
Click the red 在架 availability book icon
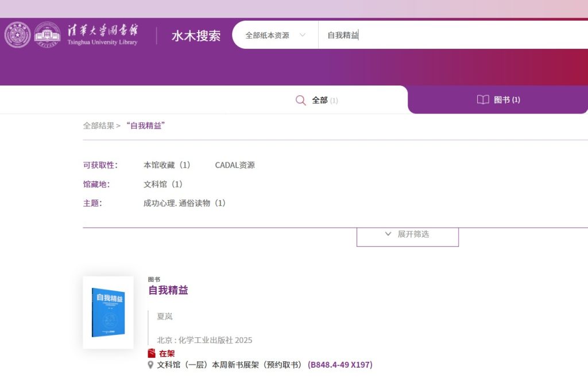point(152,353)
